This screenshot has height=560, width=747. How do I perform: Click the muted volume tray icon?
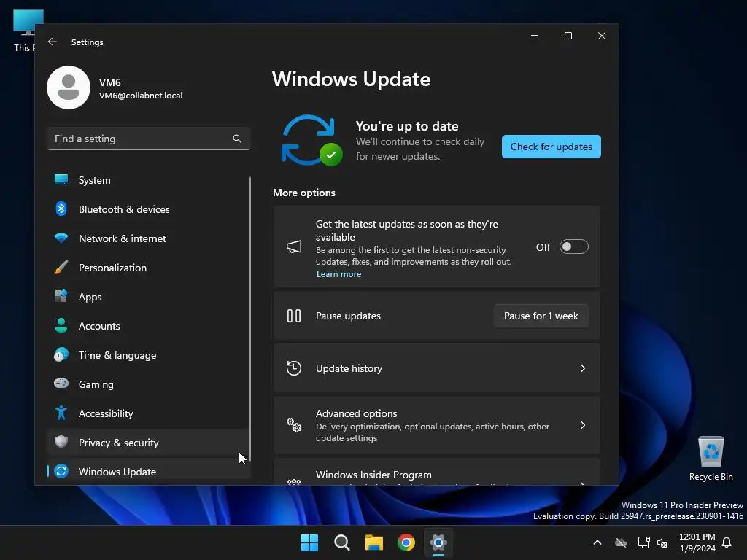pos(662,542)
